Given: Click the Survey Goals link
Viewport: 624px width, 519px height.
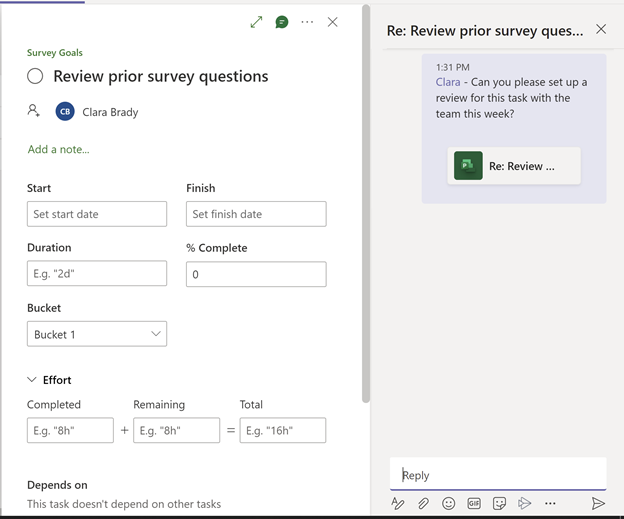Looking at the screenshot, I should 55,53.
